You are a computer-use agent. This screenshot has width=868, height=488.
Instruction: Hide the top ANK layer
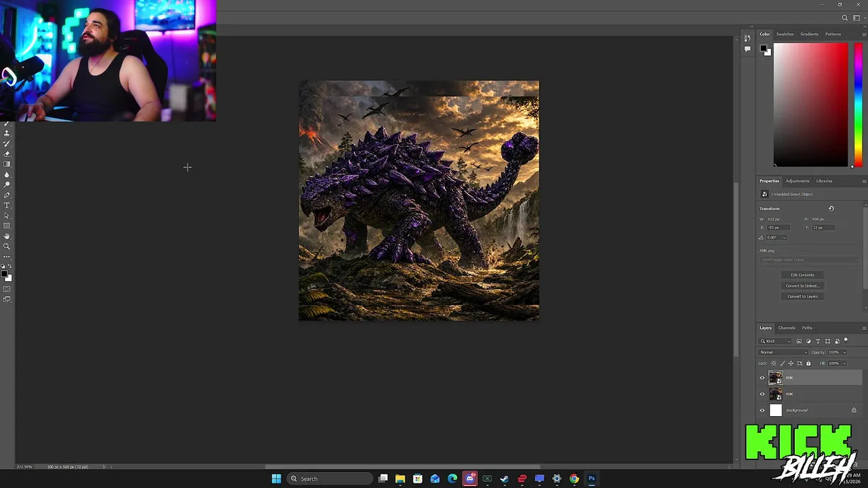tap(762, 378)
